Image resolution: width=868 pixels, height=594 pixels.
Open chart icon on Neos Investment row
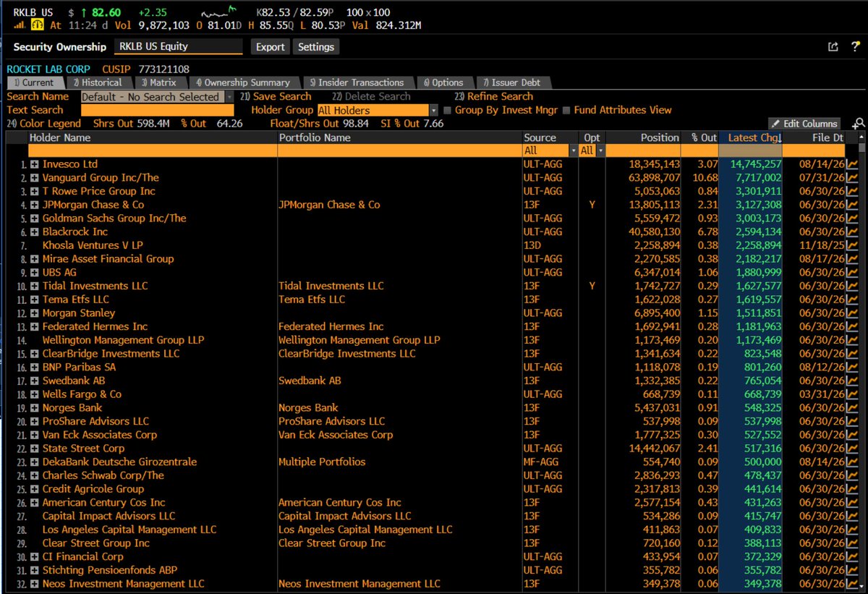(x=852, y=584)
